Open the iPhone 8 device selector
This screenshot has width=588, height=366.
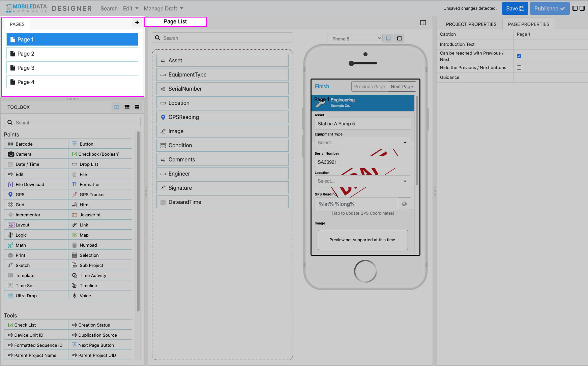pos(355,38)
